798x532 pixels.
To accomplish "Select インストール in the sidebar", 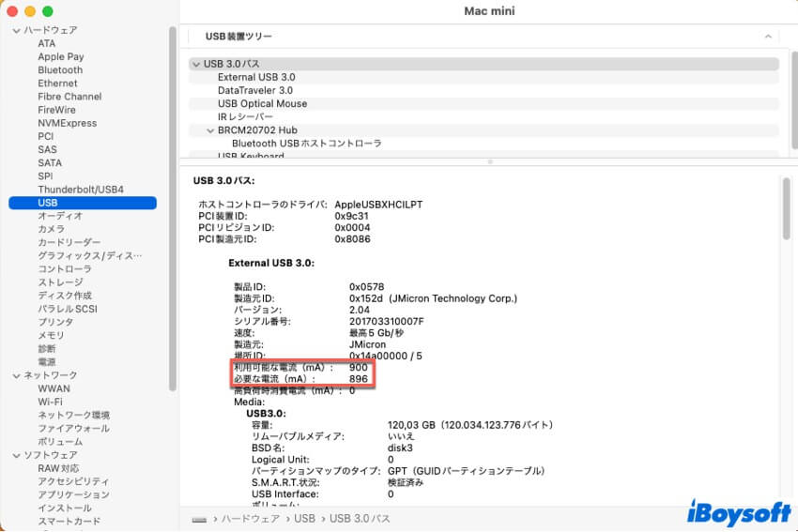I will pyautogui.click(x=65, y=509).
